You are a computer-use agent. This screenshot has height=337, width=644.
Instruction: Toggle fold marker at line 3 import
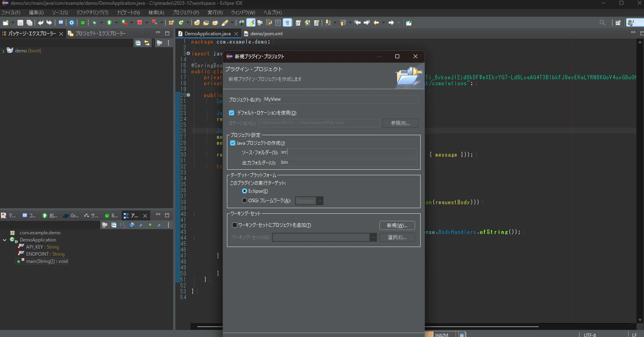pyautogui.click(x=188, y=54)
